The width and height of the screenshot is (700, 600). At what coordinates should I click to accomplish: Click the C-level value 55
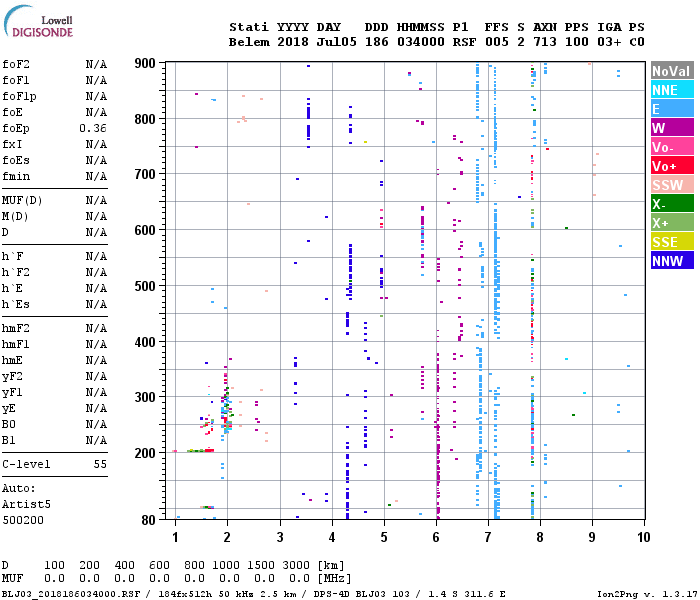[100, 464]
